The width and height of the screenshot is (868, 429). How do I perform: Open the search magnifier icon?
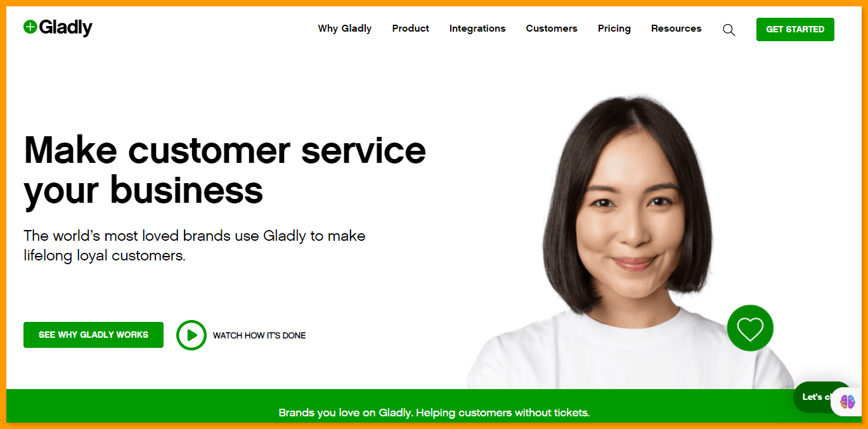click(729, 30)
